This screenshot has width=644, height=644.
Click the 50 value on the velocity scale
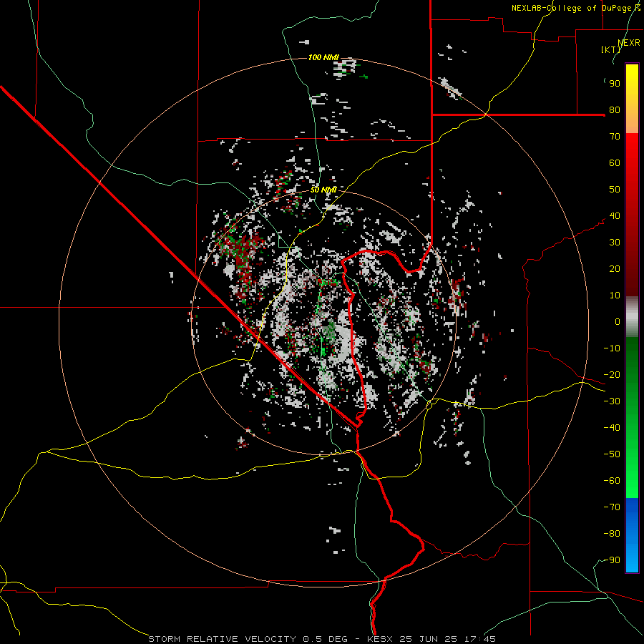pyautogui.click(x=615, y=190)
